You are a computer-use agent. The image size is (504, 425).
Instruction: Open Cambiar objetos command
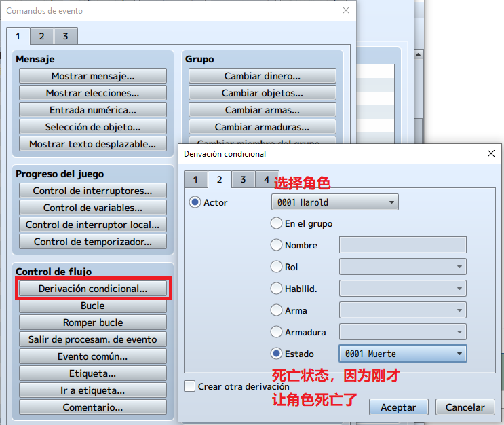point(263,93)
